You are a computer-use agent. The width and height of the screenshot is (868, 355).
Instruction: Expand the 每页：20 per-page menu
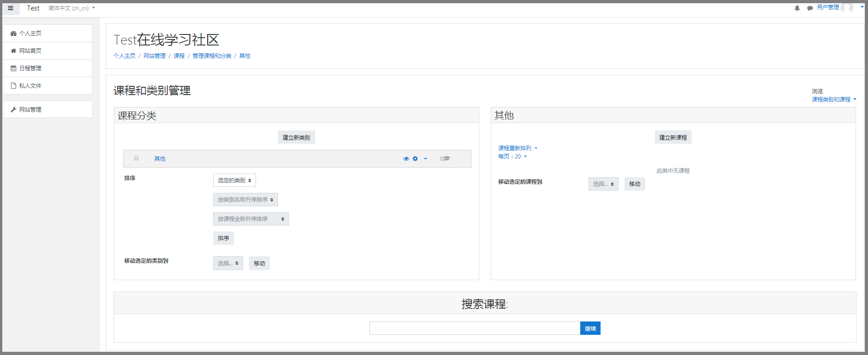[512, 157]
